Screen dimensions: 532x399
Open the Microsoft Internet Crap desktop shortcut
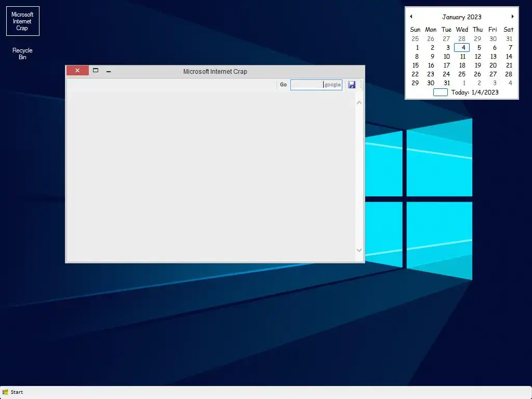point(23,21)
